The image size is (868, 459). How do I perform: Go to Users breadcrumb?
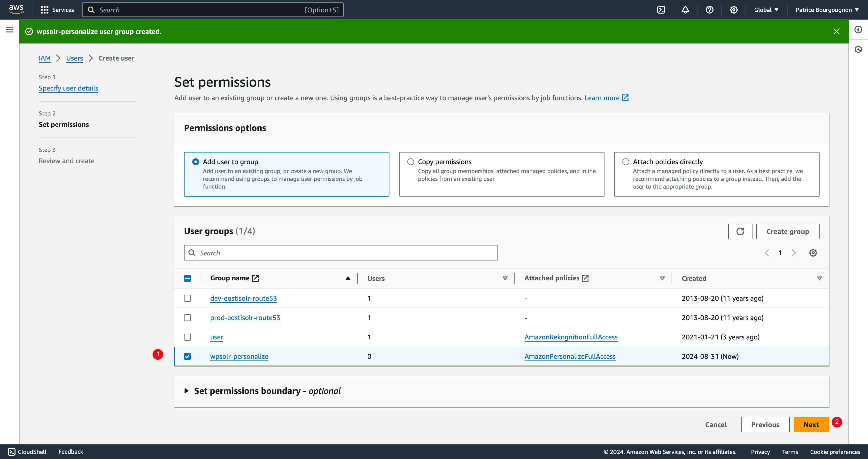(x=74, y=58)
